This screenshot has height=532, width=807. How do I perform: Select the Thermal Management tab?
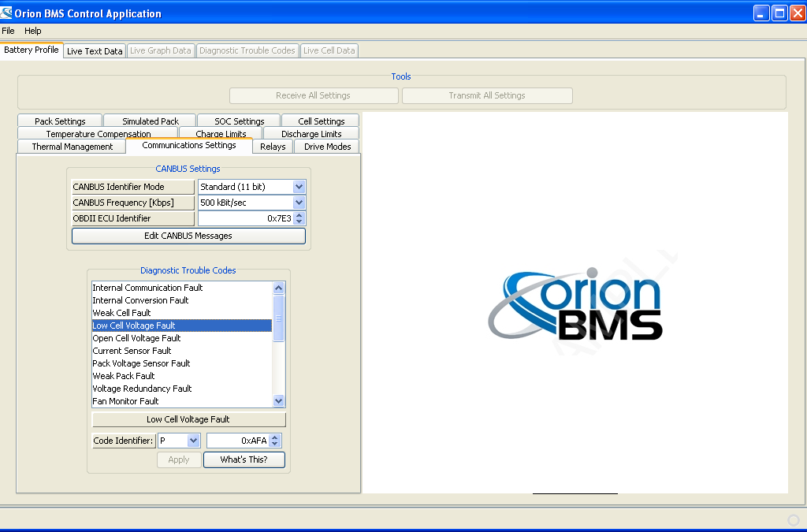point(72,147)
